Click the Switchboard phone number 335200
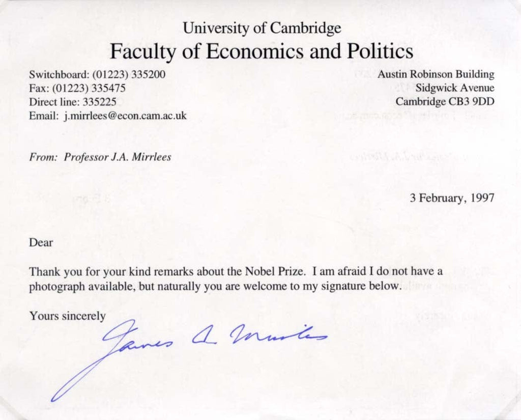Screen dimensions: 521x420 click(148, 74)
